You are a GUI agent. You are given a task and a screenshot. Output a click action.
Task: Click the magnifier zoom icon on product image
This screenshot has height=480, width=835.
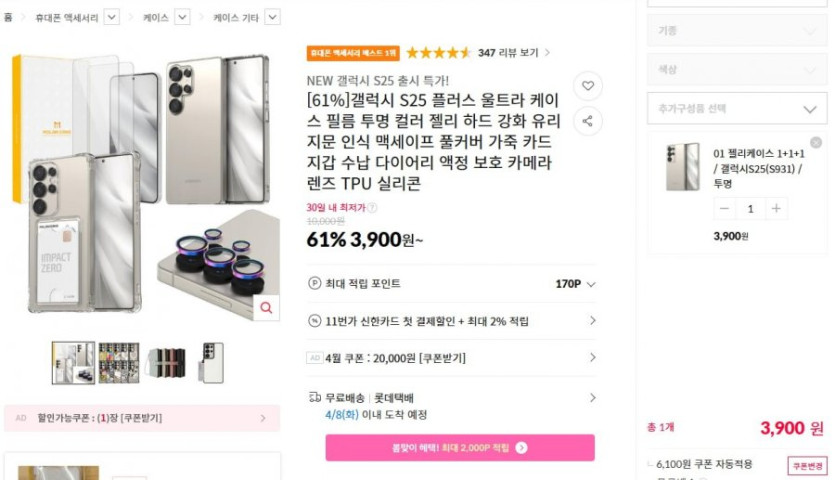click(x=266, y=308)
